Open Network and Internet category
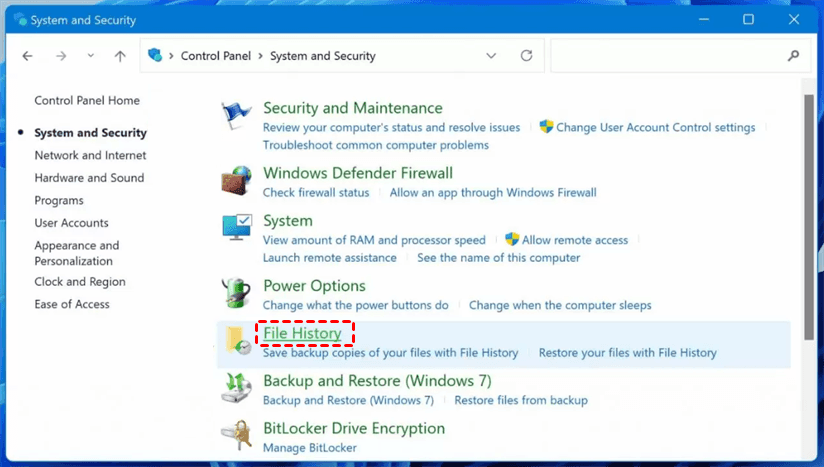 tap(90, 155)
